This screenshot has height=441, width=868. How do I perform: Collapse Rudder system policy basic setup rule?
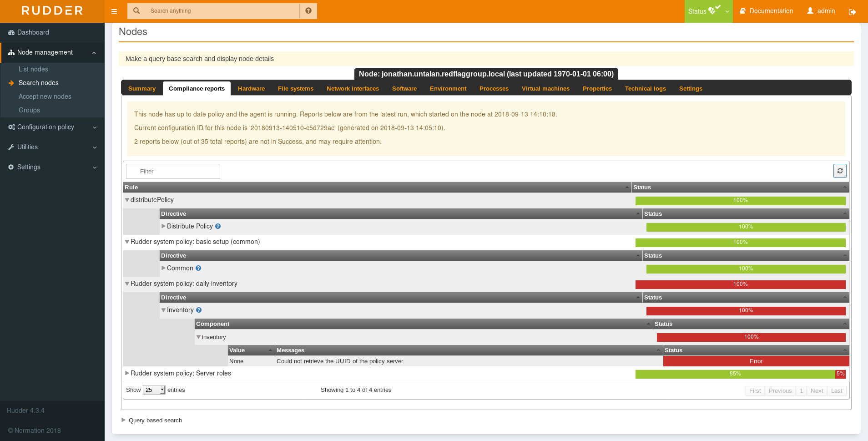[127, 242]
